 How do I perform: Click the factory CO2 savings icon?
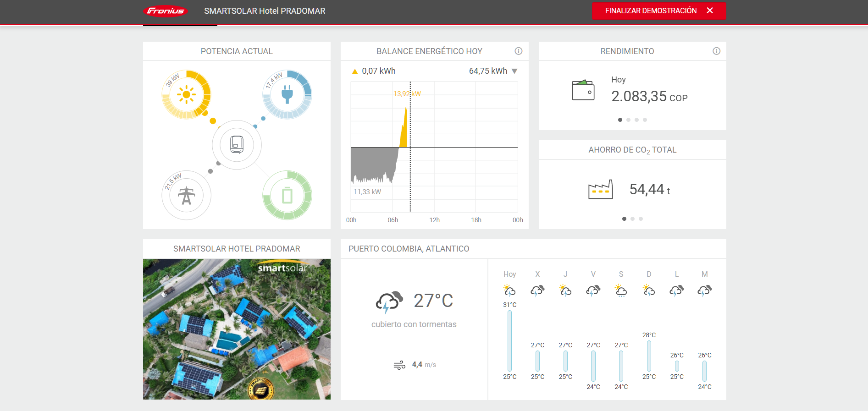pyautogui.click(x=600, y=189)
